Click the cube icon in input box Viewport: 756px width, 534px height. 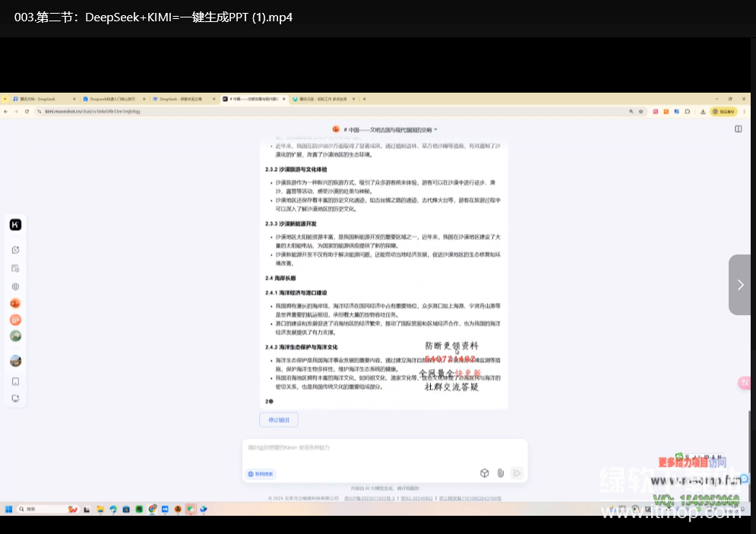tap(484, 473)
